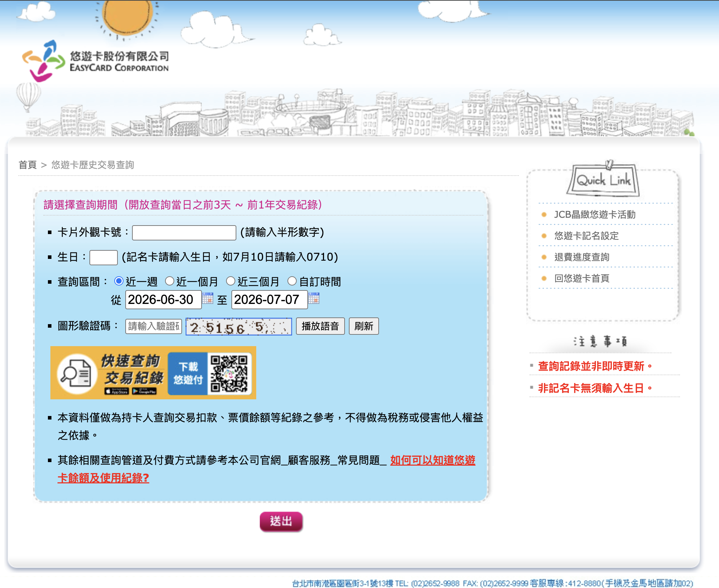719x588 pixels.
Task: Submit the form with 送出 button
Action: click(281, 521)
